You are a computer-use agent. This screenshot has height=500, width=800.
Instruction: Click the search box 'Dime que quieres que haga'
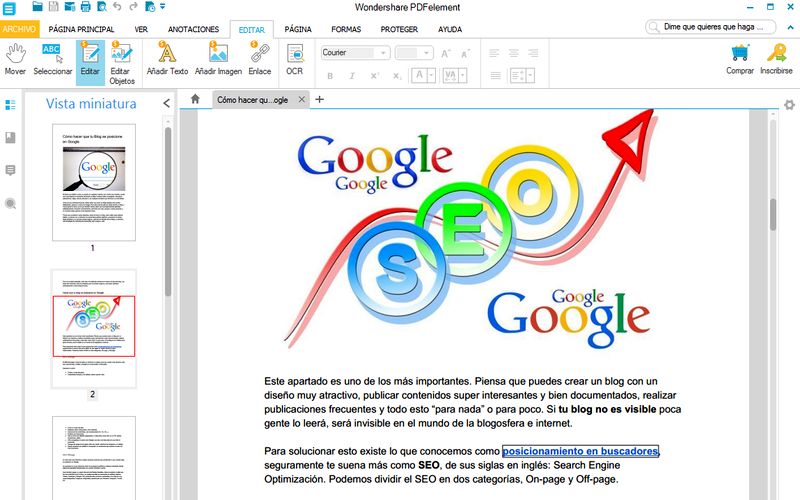[x=711, y=27]
